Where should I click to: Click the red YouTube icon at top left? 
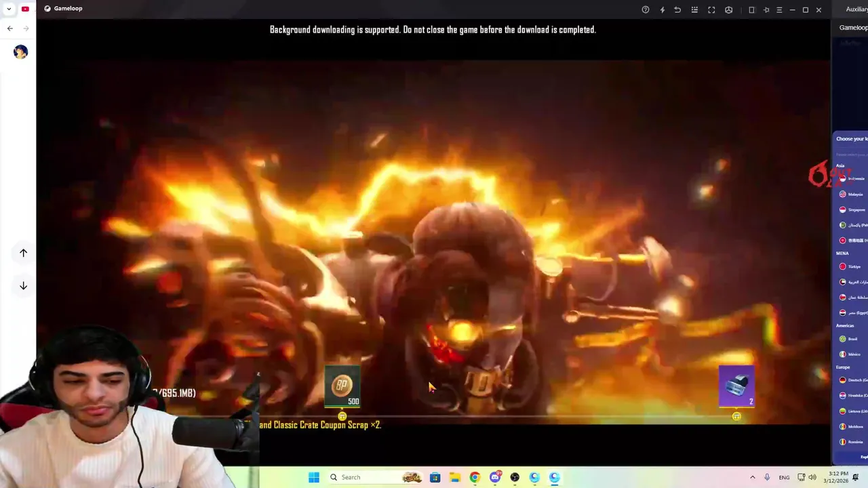coord(25,9)
